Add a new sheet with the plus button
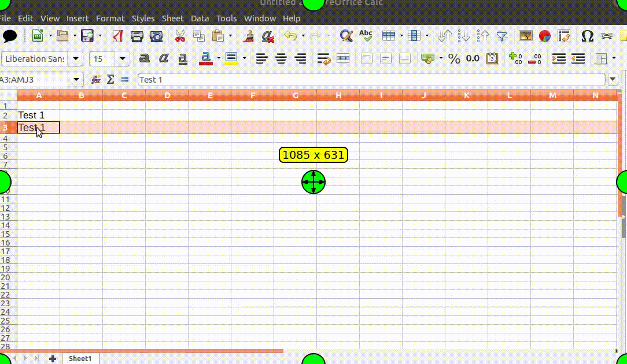The width and height of the screenshot is (627, 364). tap(52, 358)
